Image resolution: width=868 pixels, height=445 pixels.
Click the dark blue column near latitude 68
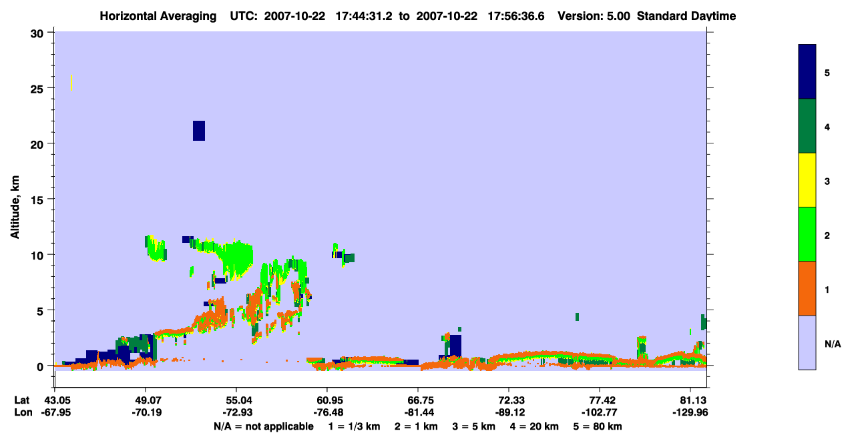pos(455,346)
